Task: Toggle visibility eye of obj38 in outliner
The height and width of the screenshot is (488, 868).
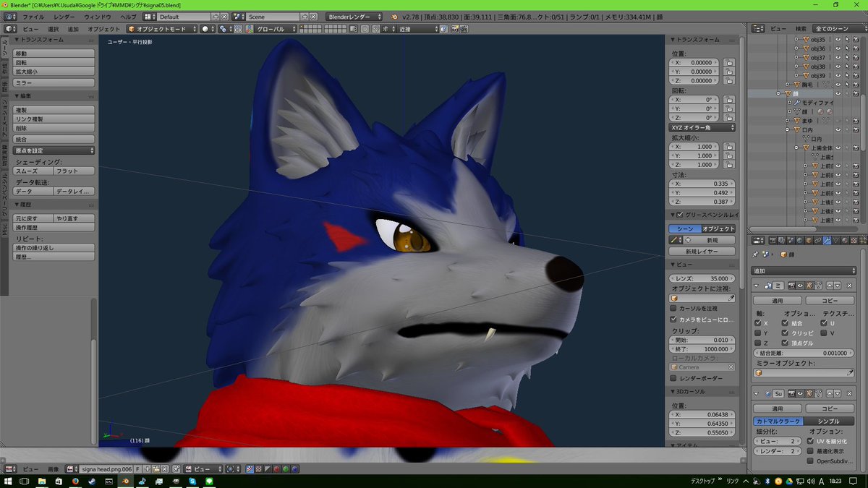Action: (x=838, y=67)
